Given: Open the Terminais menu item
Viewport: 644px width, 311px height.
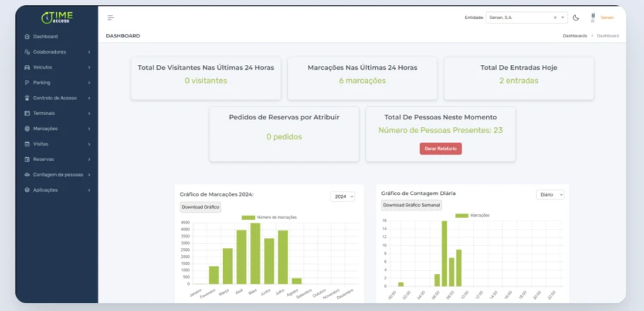Looking at the screenshot, I should [x=57, y=113].
